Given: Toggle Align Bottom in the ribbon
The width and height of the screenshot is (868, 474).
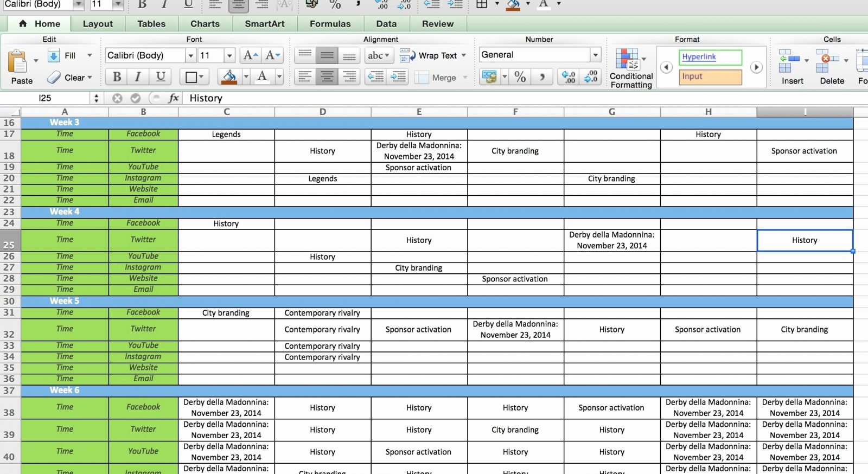Looking at the screenshot, I should point(349,55).
